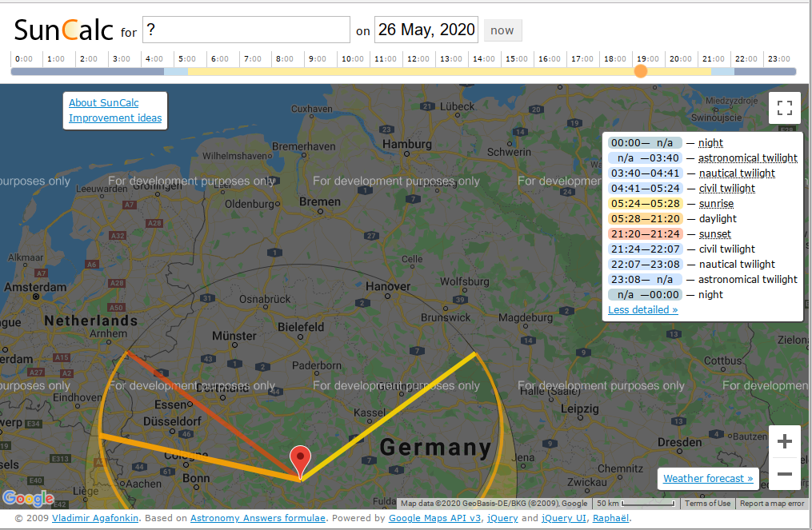Zoom in on the map
The height and width of the screenshot is (530, 812).
click(785, 441)
